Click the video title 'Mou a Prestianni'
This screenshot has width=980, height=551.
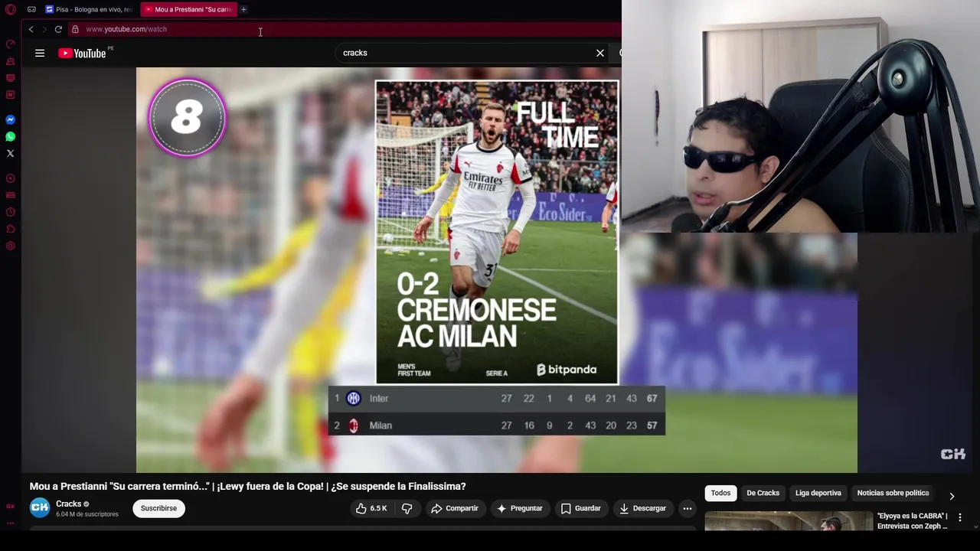[247, 486]
